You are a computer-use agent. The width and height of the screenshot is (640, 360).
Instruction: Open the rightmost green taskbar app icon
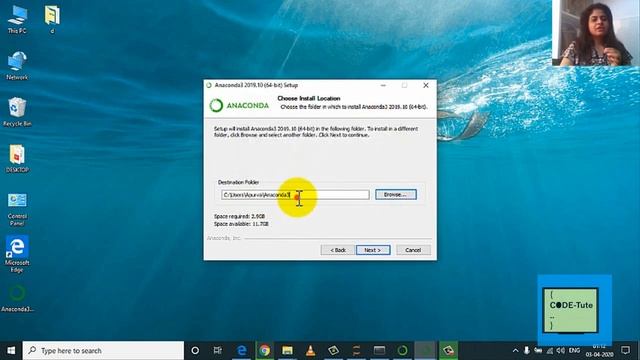coord(448,350)
